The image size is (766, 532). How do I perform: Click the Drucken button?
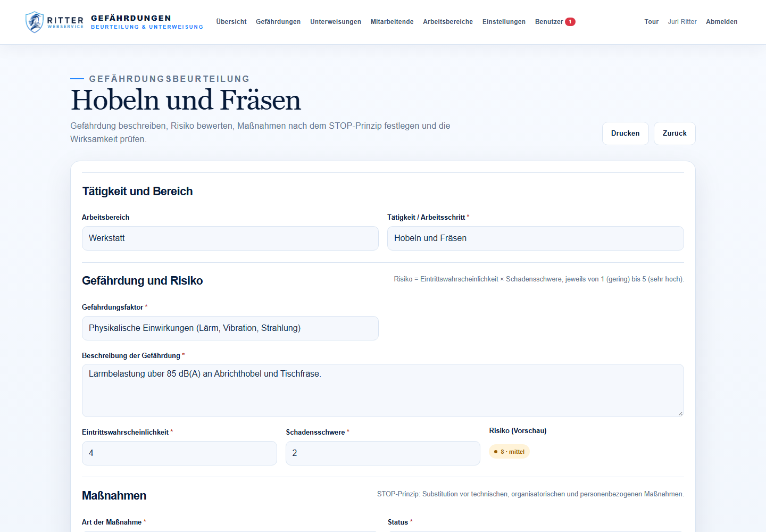626,134
